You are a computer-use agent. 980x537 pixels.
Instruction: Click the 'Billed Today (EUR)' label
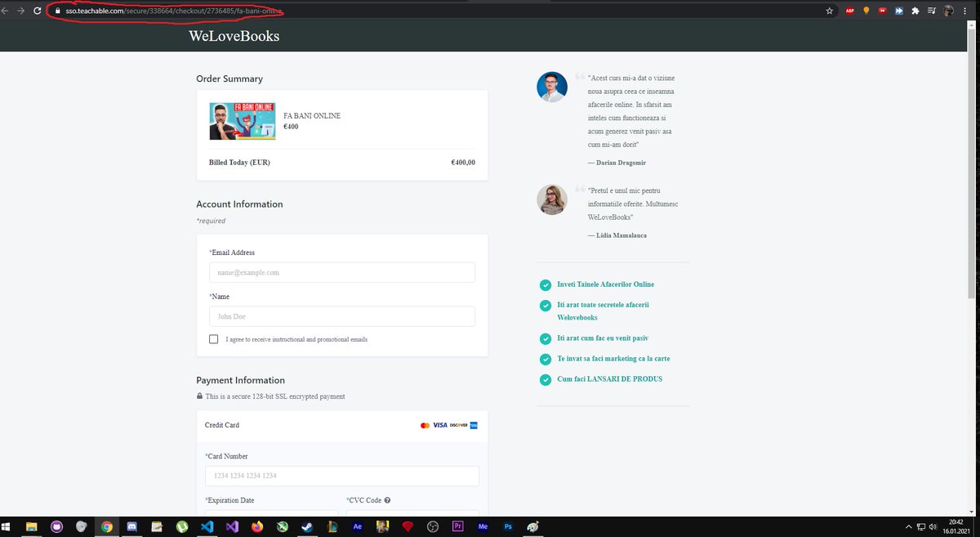(x=239, y=163)
